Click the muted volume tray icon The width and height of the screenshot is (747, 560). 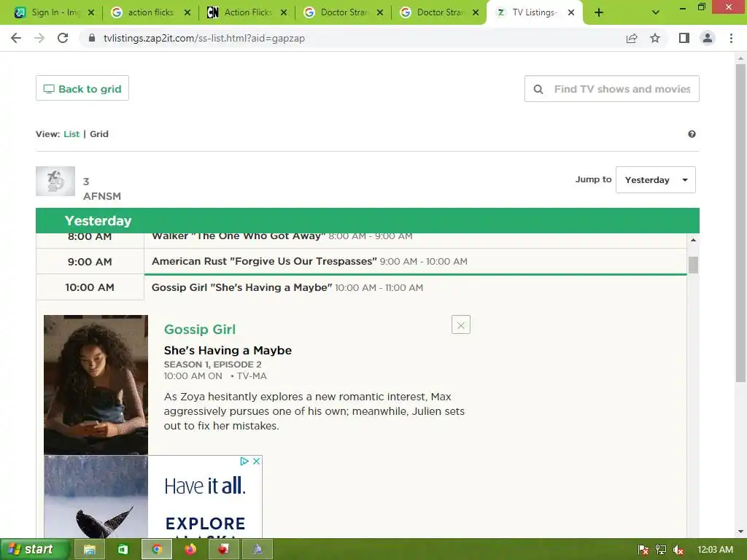[x=678, y=550]
